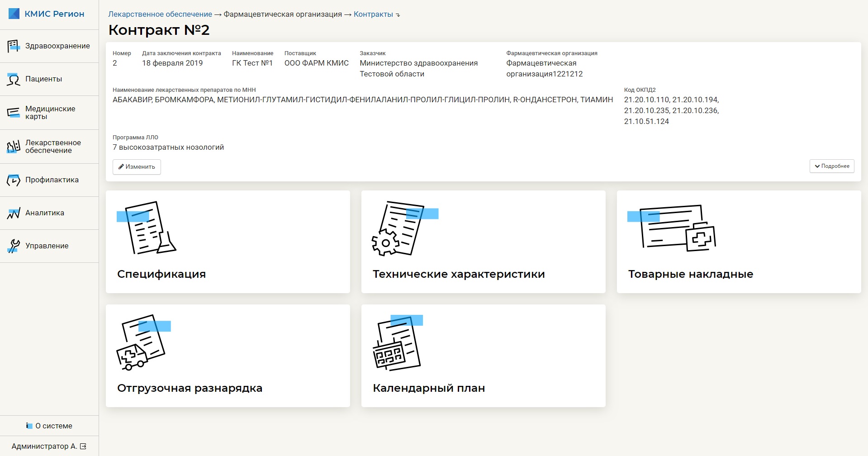
Task: Click the Заказчик field label
Action: tap(373, 53)
